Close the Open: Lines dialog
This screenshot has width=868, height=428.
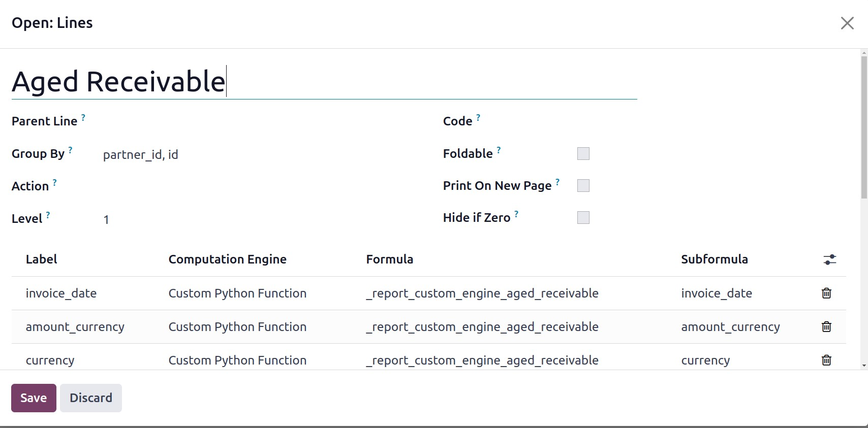pyautogui.click(x=847, y=23)
